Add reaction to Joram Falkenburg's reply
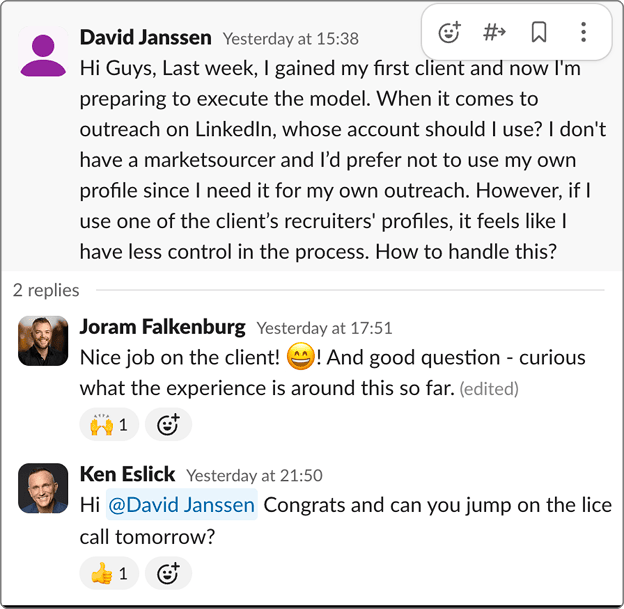The height and width of the screenshot is (609, 624). click(168, 425)
